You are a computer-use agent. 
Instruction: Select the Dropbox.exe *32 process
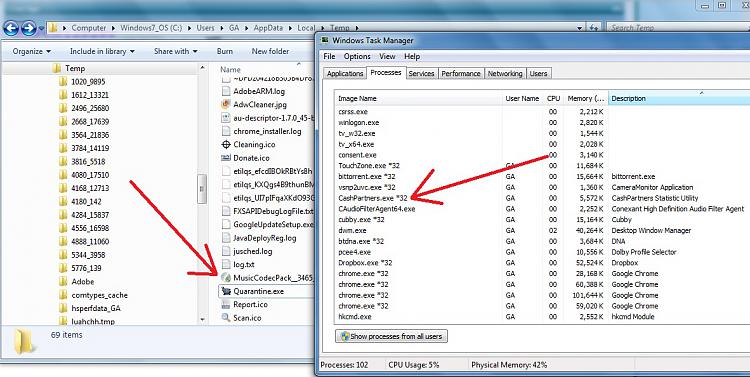pyautogui.click(x=542, y=263)
